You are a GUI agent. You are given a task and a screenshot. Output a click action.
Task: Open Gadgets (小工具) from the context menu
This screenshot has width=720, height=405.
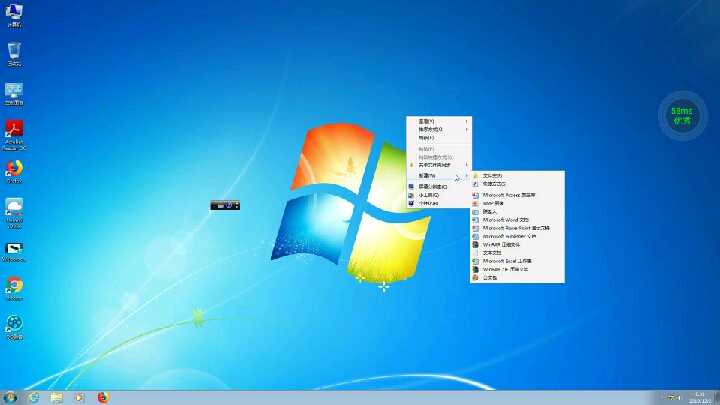point(439,195)
